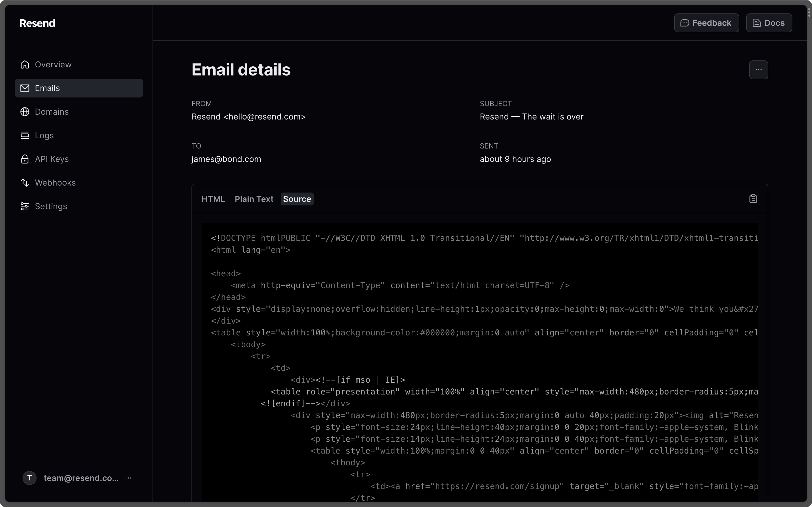Click the Logs stack icon
The width and height of the screenshot is (812, 507).
pos(25,135)
